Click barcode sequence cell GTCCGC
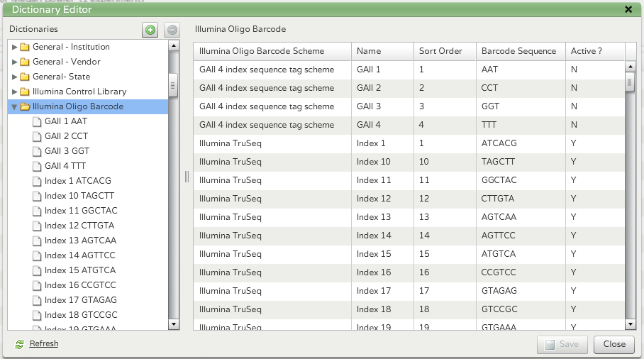This screenshot has height=359, width=644. click(521, 309)
